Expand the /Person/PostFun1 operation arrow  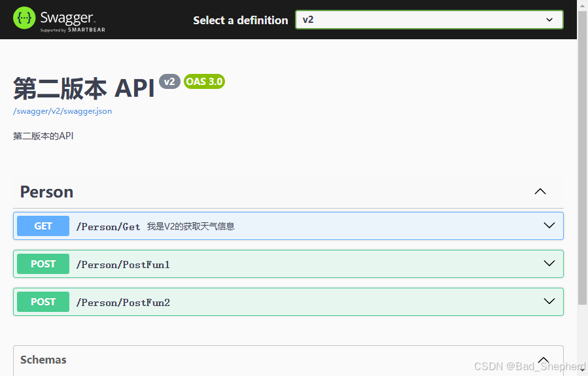(x=549, y=263)
